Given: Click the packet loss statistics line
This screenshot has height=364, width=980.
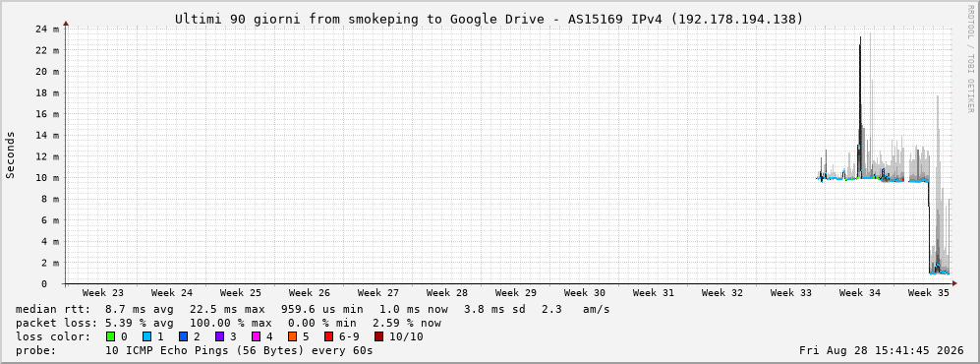Looking at the screenshot, I should [228, 323].
